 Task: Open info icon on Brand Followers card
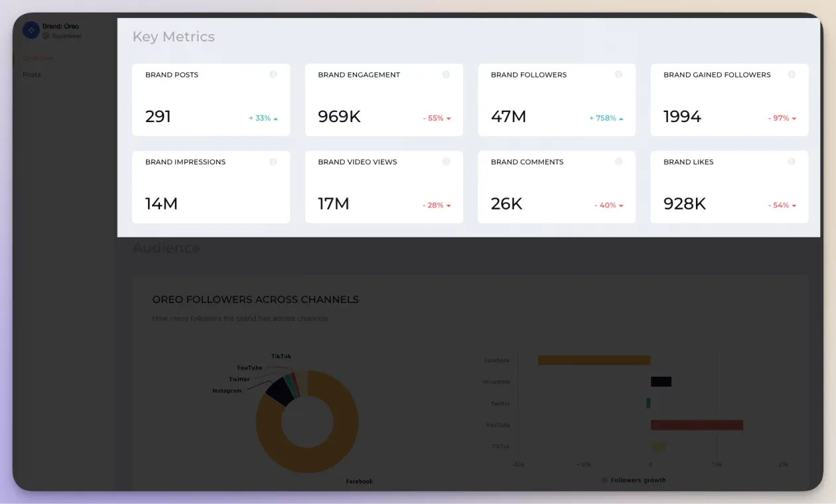[618, 74]
